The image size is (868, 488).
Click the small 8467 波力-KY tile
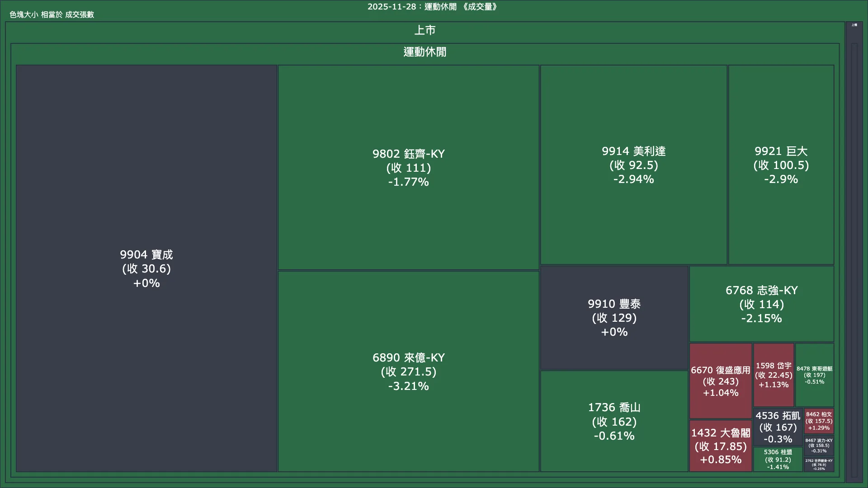pos(819,445)
